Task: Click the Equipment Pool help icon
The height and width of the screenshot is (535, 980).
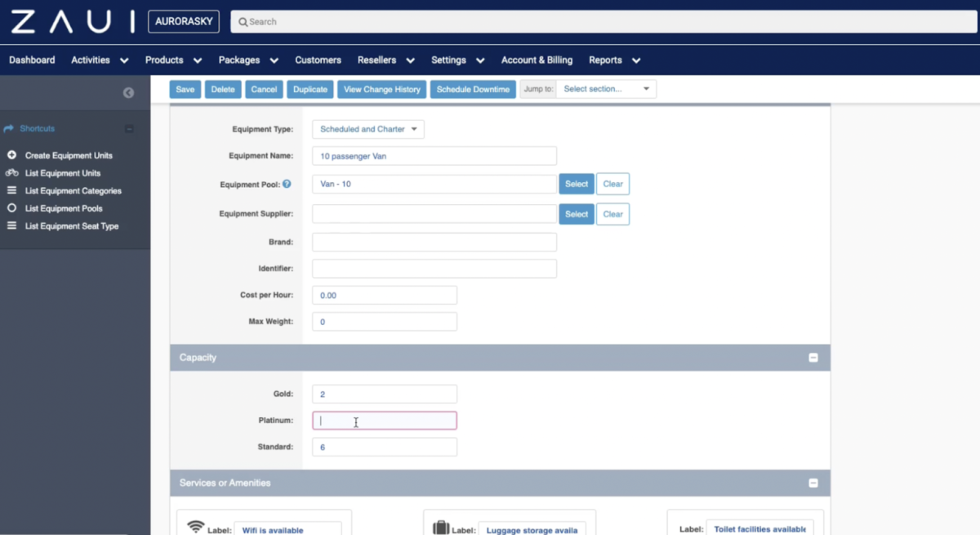Action: tap(287, 184)
